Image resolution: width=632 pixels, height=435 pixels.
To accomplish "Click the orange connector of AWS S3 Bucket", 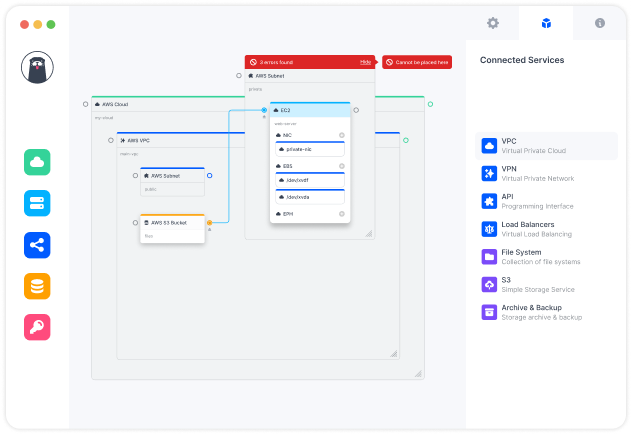I will [210, 223].
